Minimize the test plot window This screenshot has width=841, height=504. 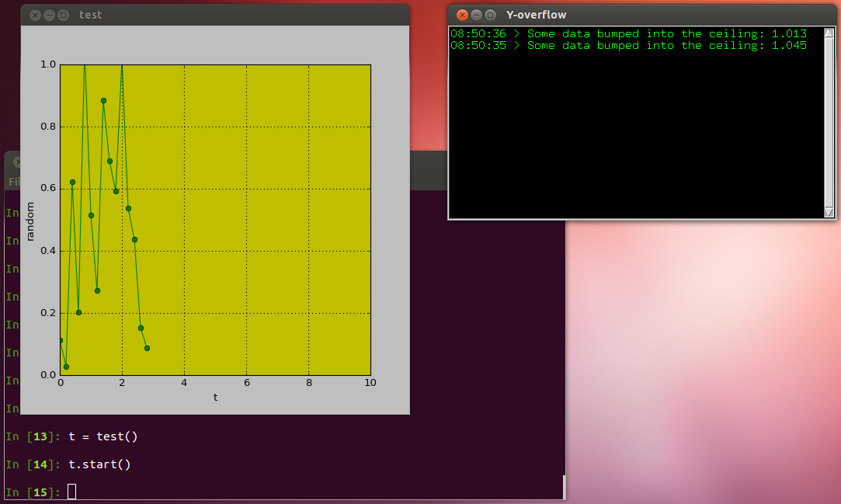47,14
